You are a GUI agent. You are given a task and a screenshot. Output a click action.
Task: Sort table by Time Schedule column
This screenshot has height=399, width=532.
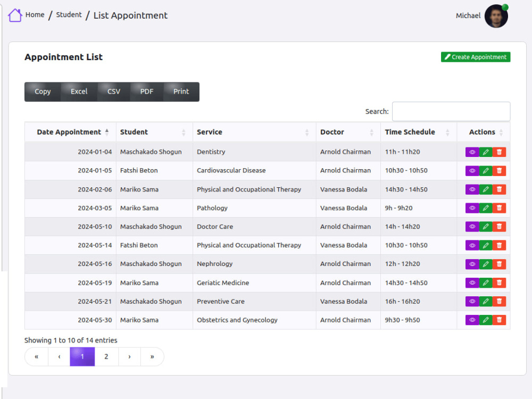click(x=419, y=132)
